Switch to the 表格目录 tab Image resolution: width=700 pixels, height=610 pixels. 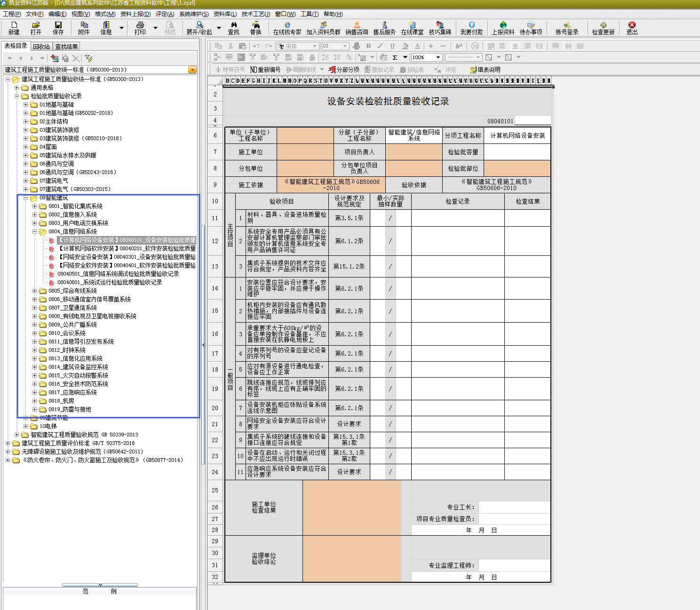point(16,46)
